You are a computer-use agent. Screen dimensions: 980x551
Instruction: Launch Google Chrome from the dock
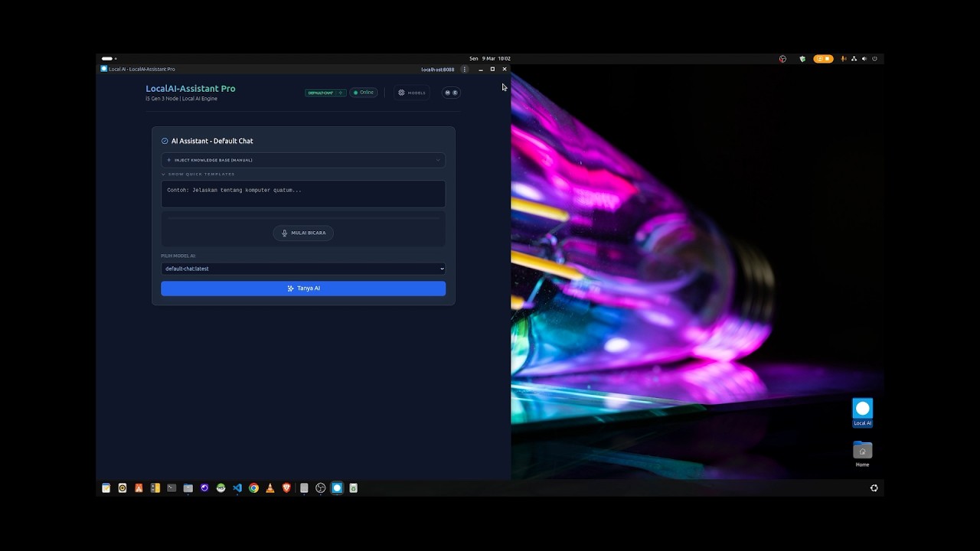pyautogui.click(x=253, y=487)
